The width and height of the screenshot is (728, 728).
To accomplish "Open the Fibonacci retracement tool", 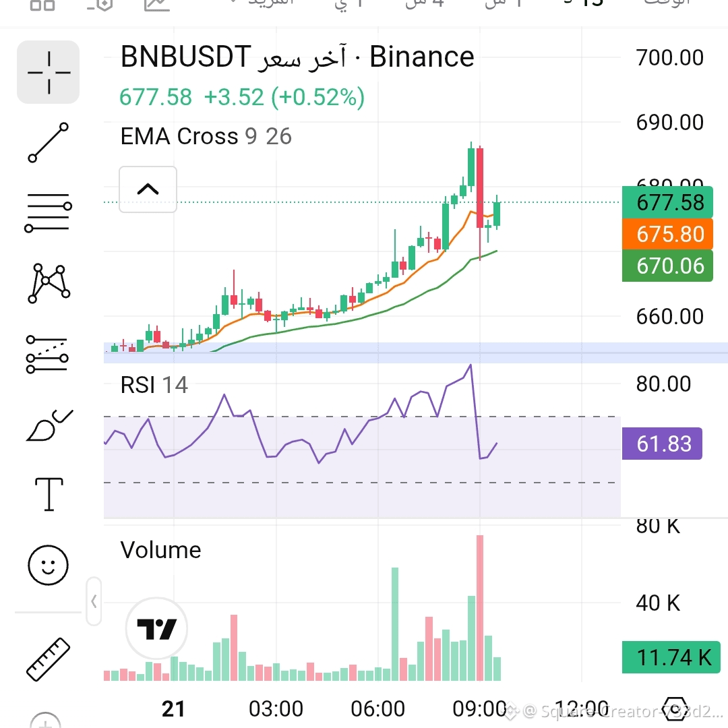I will click(x=49, y=213).
